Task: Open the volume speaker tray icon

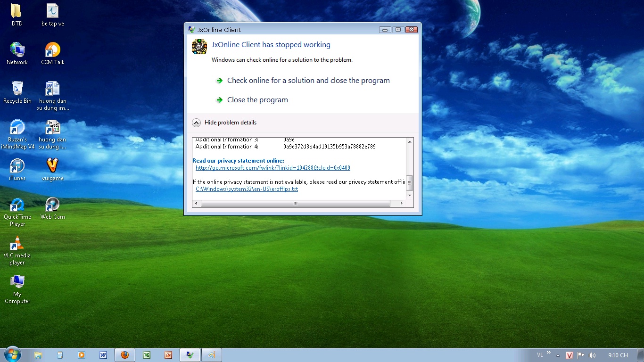Action: pos(592,355)
